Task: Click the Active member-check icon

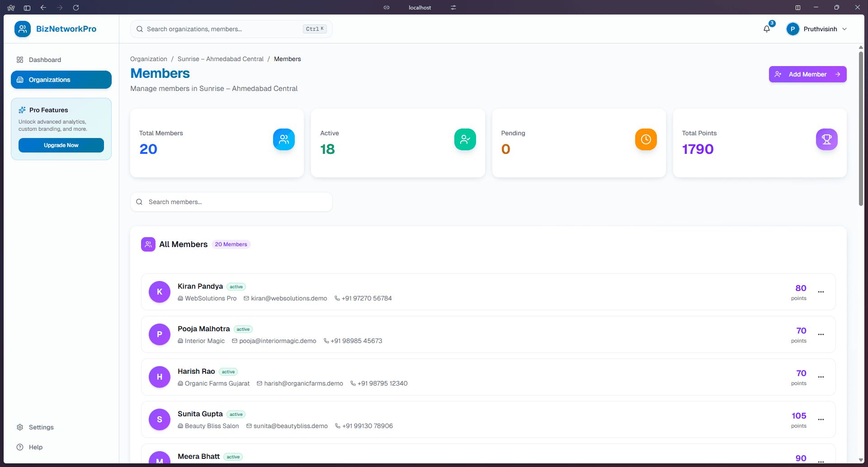Action: (465, 139)
